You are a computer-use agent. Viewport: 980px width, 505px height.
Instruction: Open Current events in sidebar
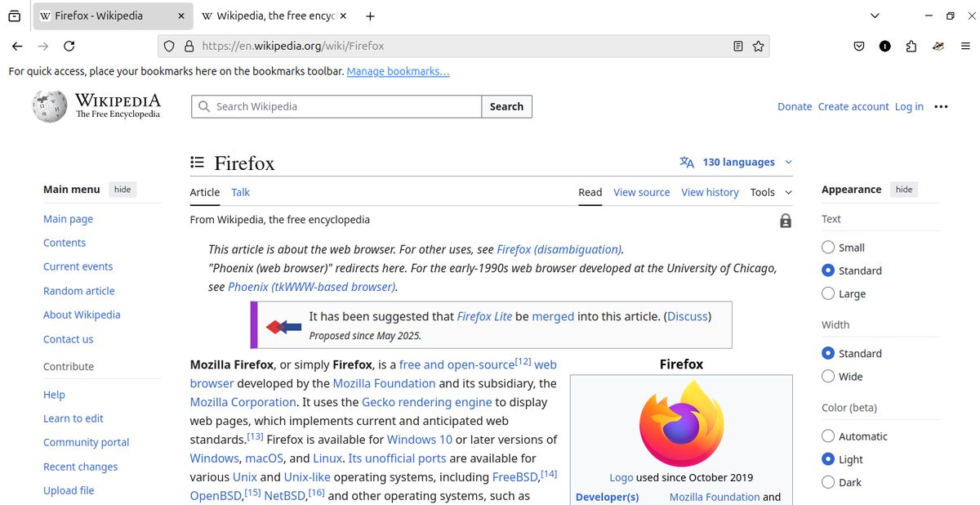[78, 266]
